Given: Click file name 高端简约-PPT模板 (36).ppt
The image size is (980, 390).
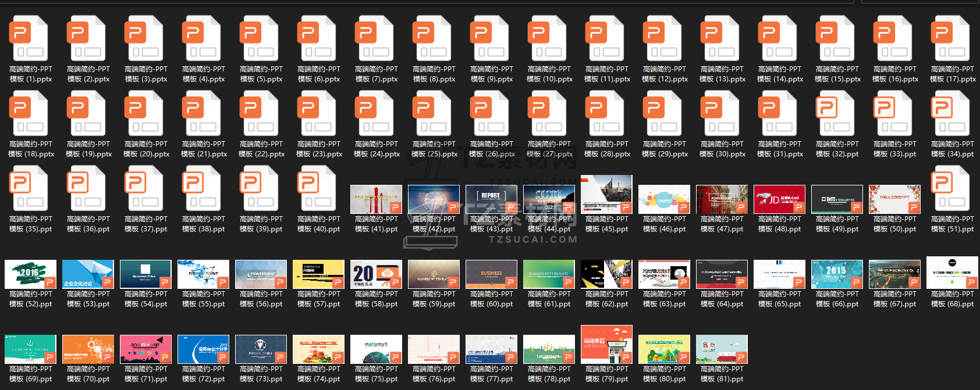Looking at the screenshot, I should [x=88, y=224].
